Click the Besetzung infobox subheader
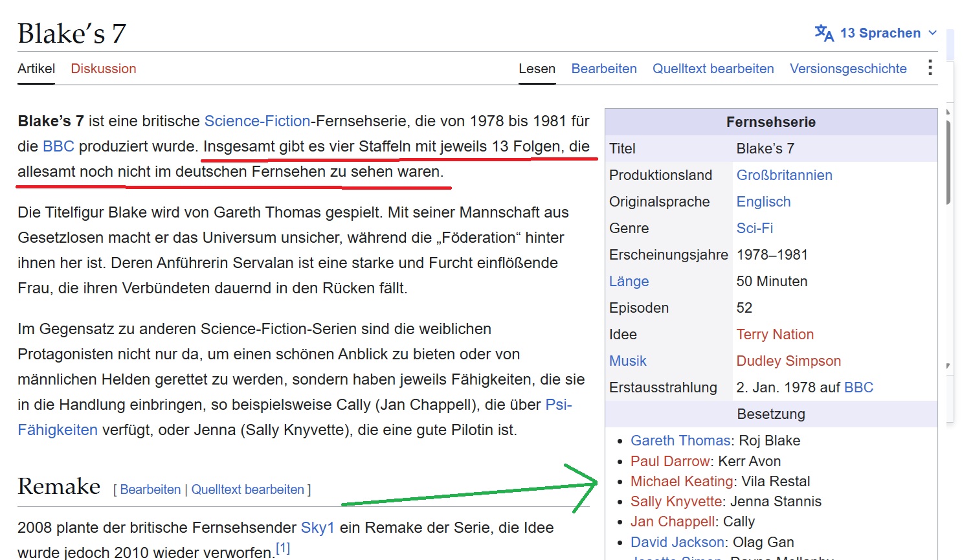This screenshot has height=560, width=973. click(x=771, y=414)
